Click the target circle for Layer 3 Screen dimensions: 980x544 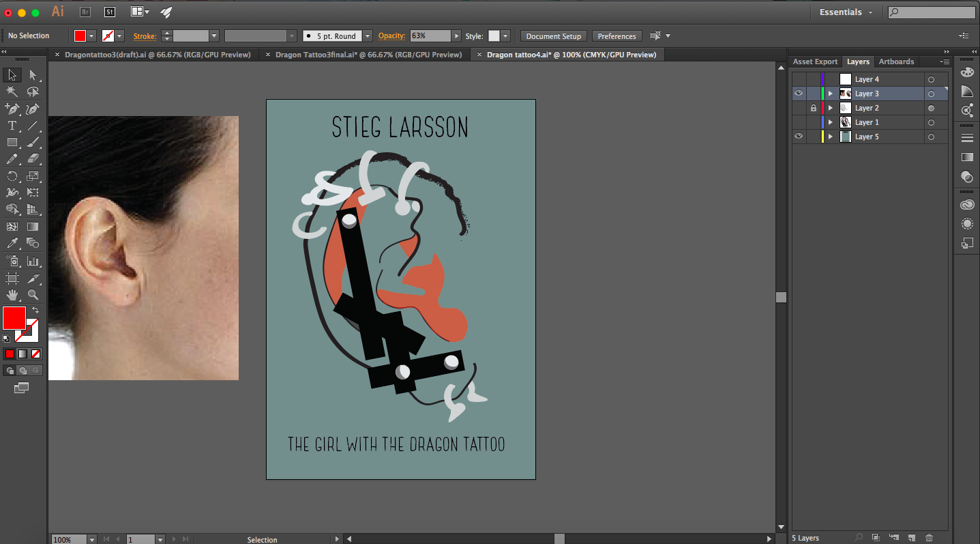coord(931,94)
